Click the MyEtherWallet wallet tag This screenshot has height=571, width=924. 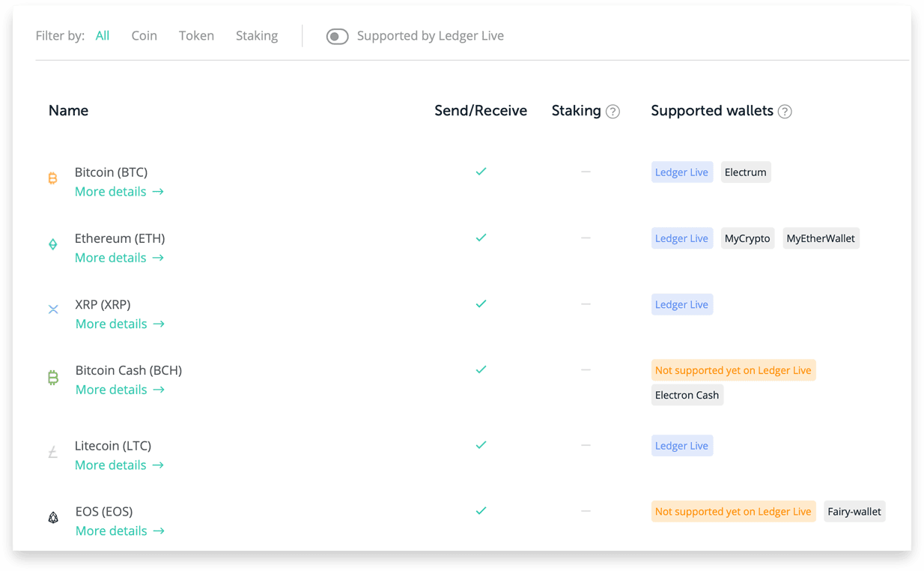pyautogui.click(x=821, y=238)
